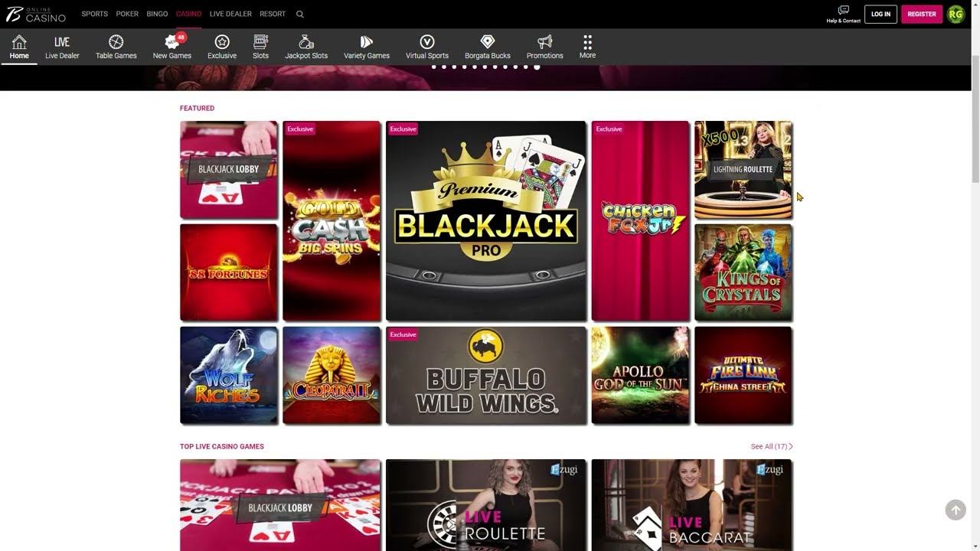Click the page vertical scrollbar thumb

(975, 119)
